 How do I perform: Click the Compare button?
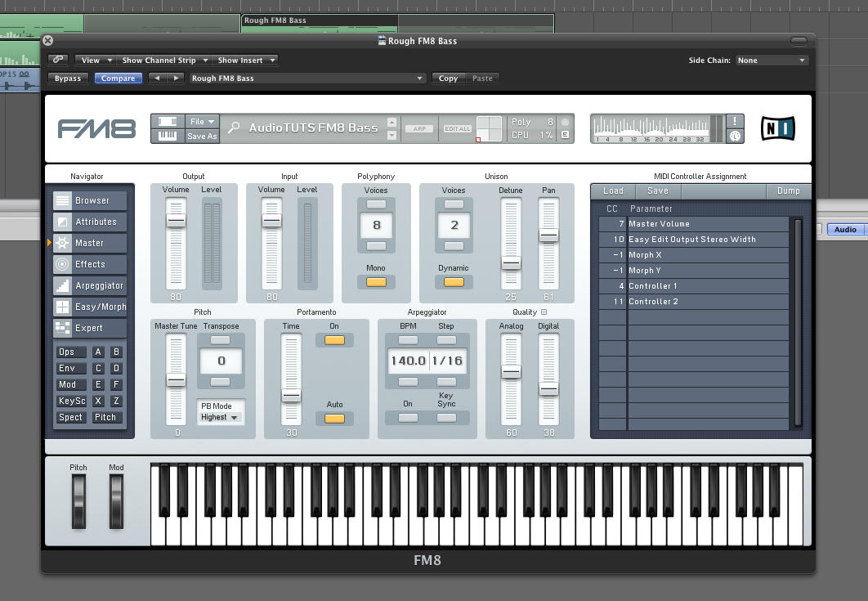pos(118,78)
